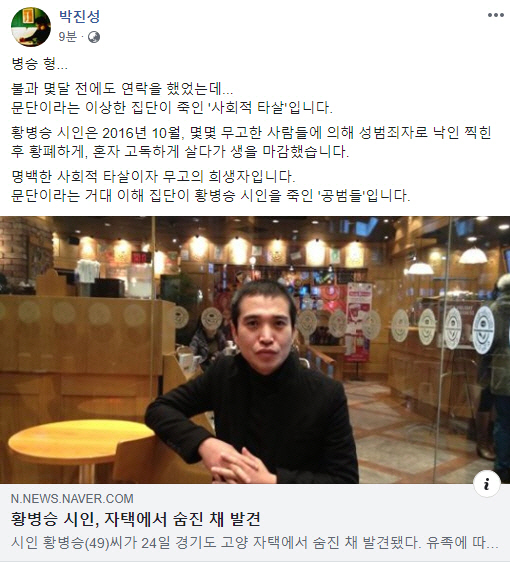Image resolution: width=510 pixels, height=565 pixels.
Task: Click the line 후 황폐하게, 혼자 고독하게
Action: pyautogui.click(x=180, y=152)
